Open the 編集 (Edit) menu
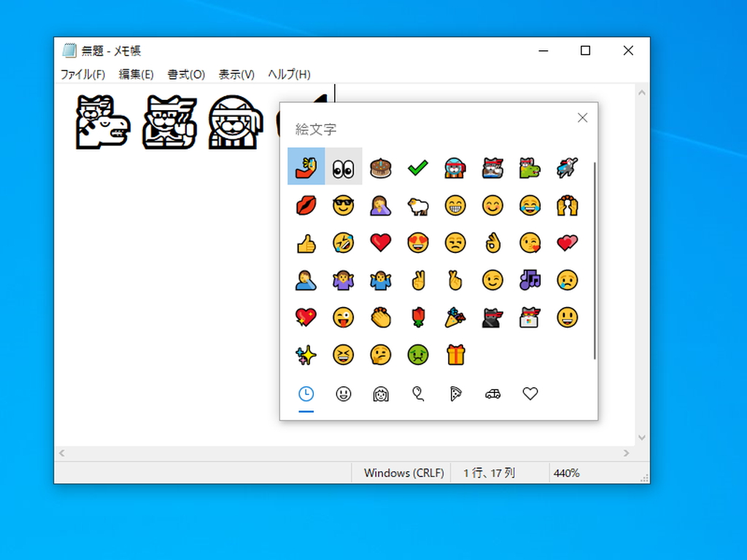 (x=136, y=74)
